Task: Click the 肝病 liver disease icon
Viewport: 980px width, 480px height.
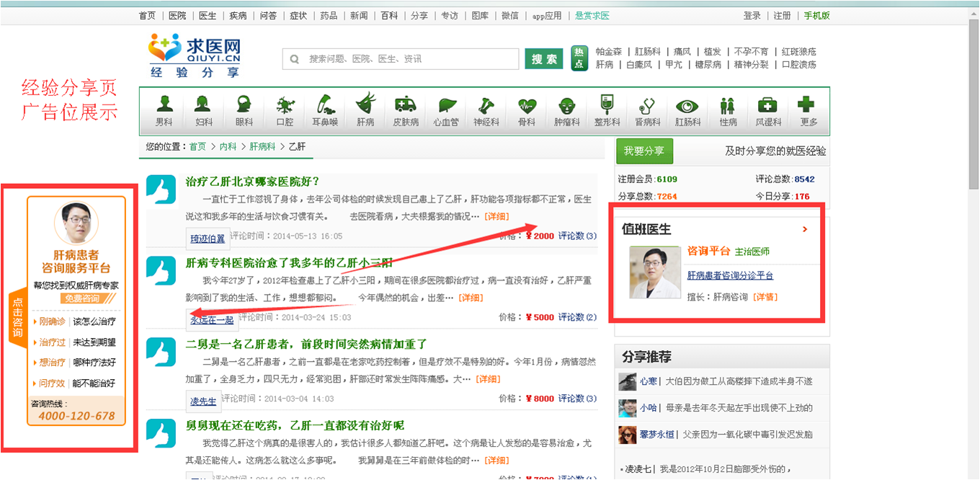Action: pyautogui.click(x=365, y=110)
